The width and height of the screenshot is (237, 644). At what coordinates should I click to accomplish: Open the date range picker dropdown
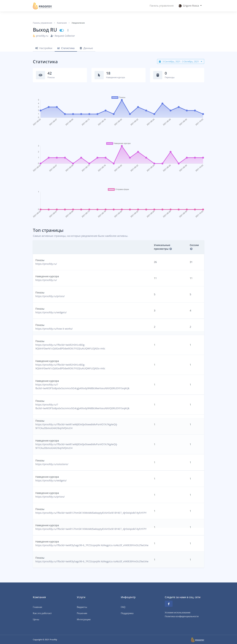pyautogui.click(x=180, y=61)
